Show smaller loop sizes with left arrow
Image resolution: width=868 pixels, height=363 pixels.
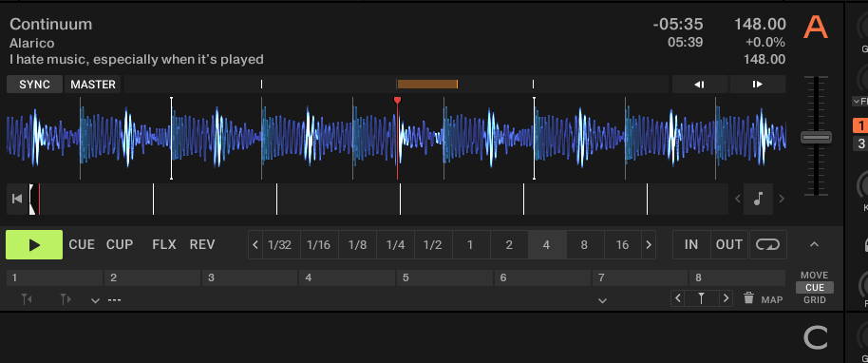click(255, 245)
